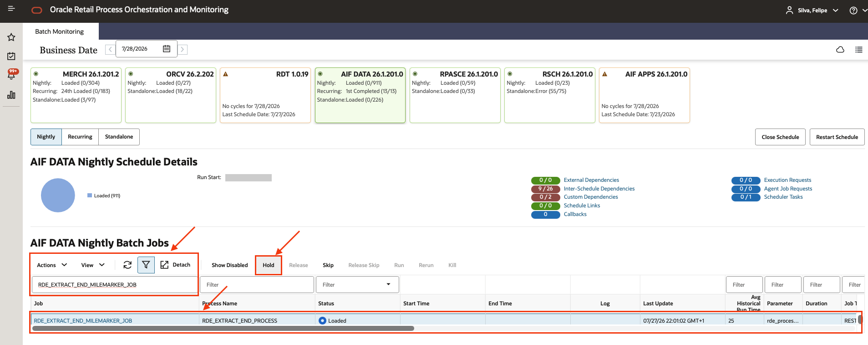Click the Loaded (911) legend swatch
Image resolution: width=868 pixels, height=345 pixels.
coord(90,196)
